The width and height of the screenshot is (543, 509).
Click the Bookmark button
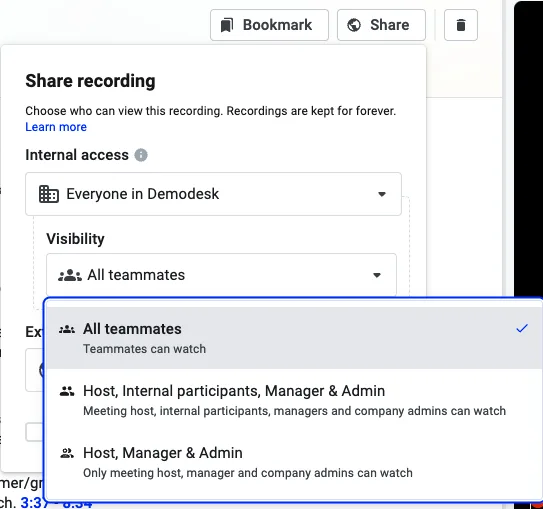(x=269, y=25)
